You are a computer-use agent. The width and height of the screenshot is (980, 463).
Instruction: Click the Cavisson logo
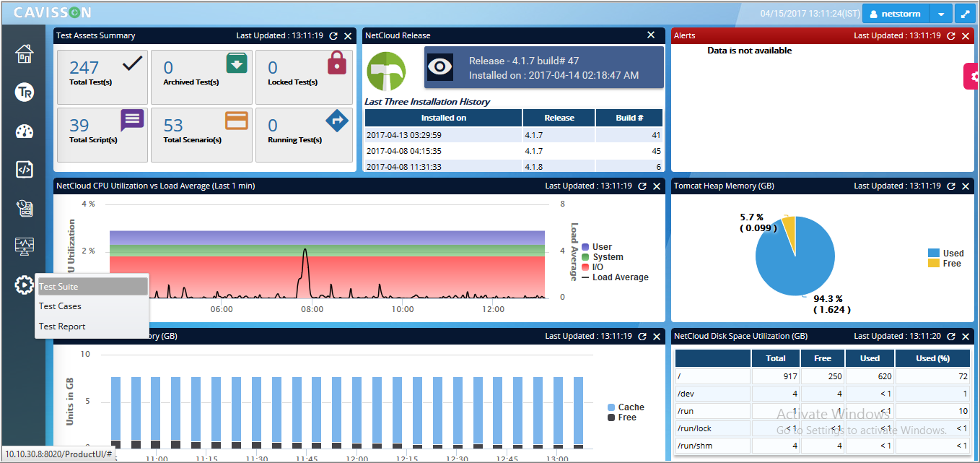[53, 12]
